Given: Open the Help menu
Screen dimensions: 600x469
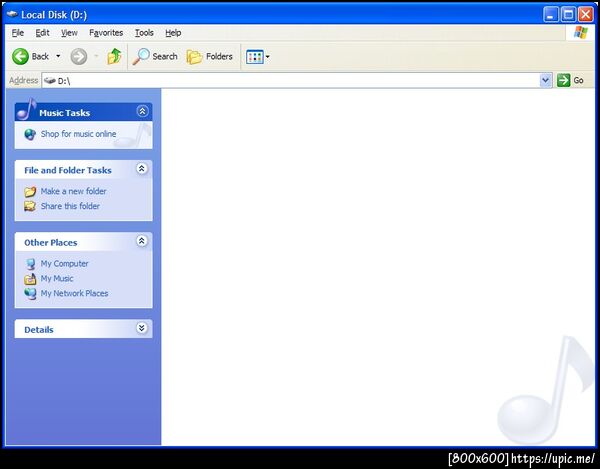Looking at the screenshot, I should 173,33.
